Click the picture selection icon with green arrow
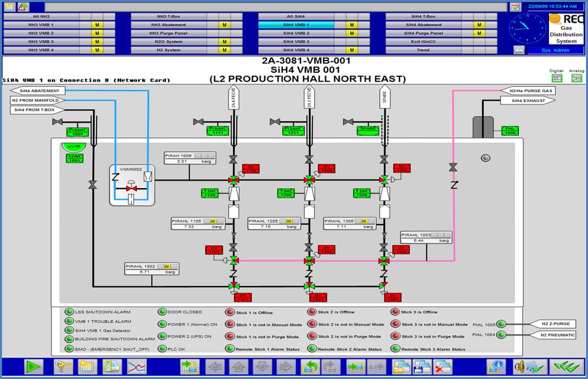 [x=190, y=367]
